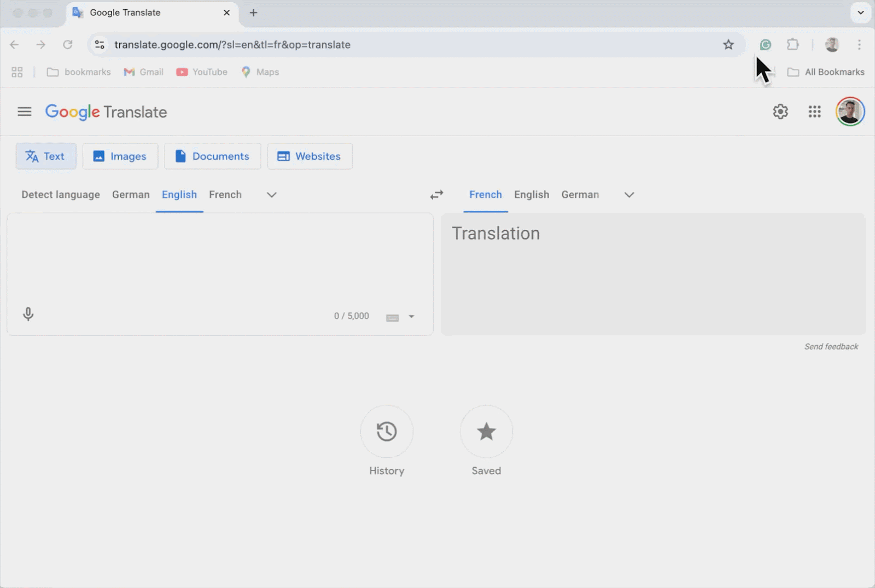
Task: Select Detect language as source
Action: coord(61,195)
